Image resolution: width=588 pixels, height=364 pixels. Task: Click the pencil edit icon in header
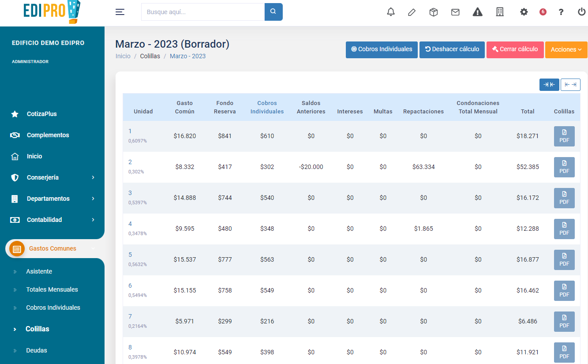click(412, 12)
